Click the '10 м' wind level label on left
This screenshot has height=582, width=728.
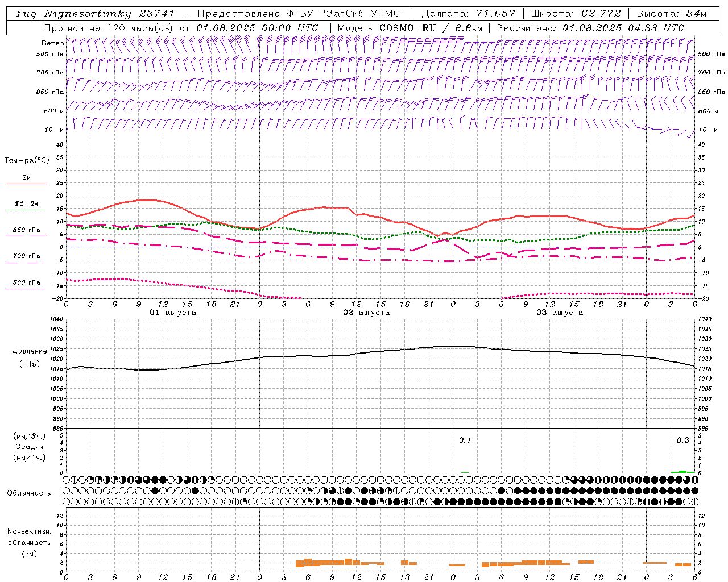(53, 130)
